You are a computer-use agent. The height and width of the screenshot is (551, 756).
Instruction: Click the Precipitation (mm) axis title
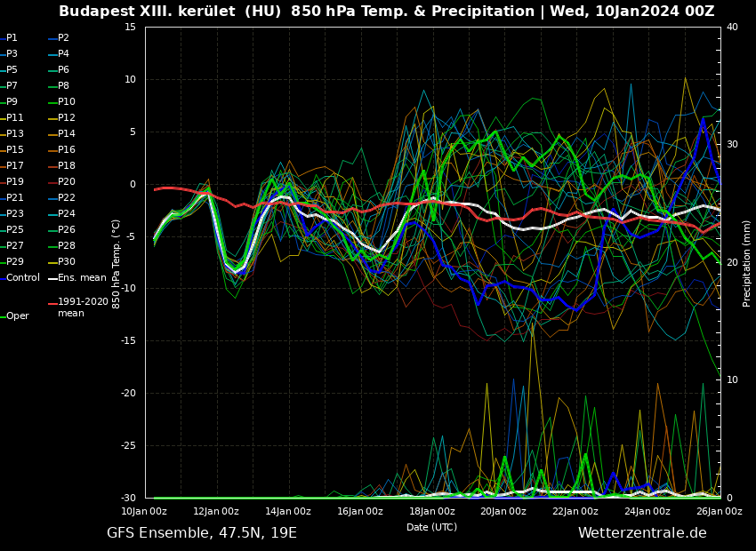click(747, 263)
